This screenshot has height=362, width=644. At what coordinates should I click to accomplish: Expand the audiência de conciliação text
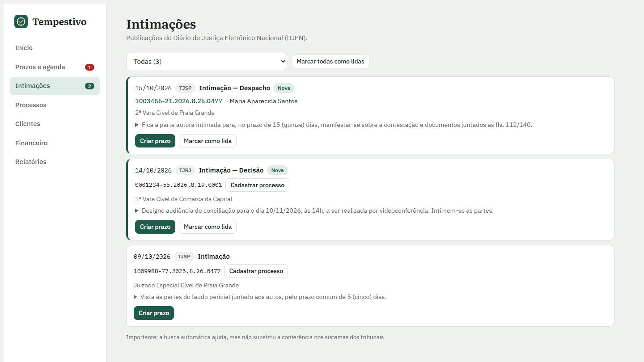pos(314,210)
